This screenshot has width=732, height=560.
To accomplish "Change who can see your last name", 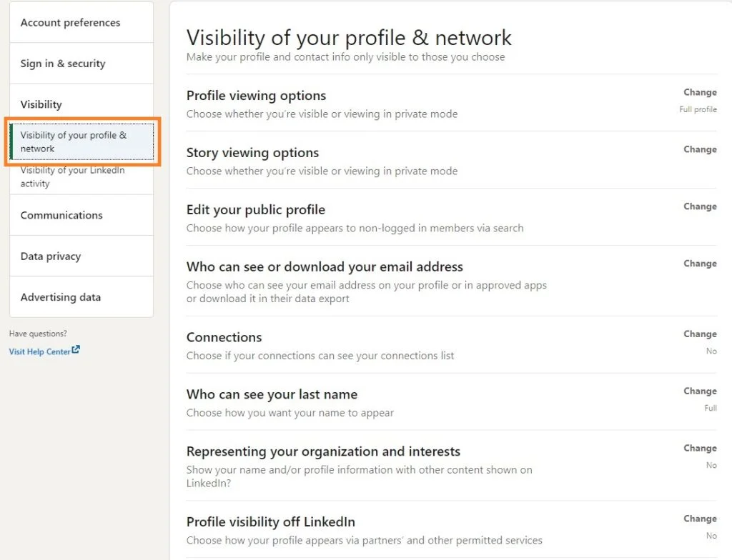I will click(x=699, y=391).
